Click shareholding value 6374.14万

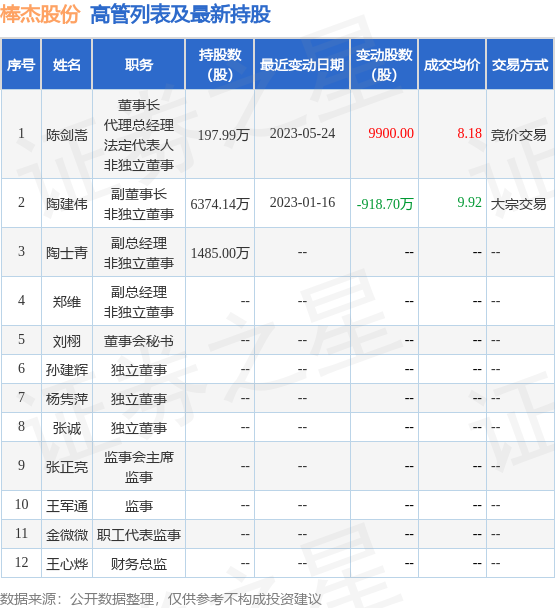point(220,204)
